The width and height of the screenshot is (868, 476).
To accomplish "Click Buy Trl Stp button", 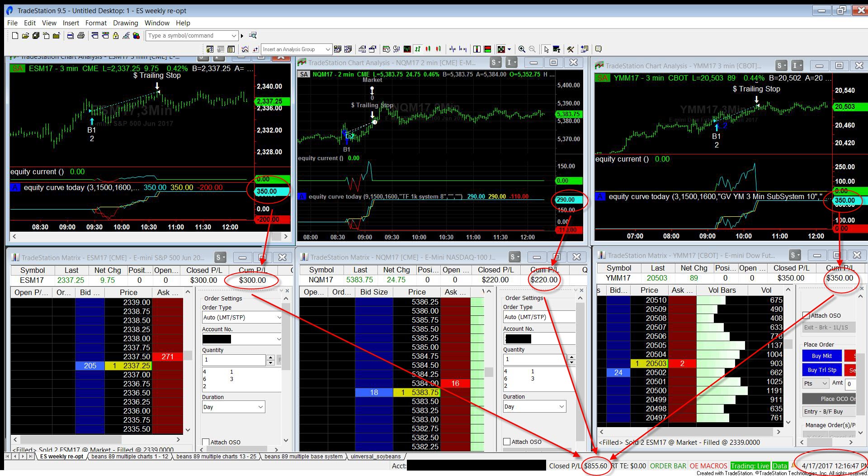I will [x=822, y=370].
